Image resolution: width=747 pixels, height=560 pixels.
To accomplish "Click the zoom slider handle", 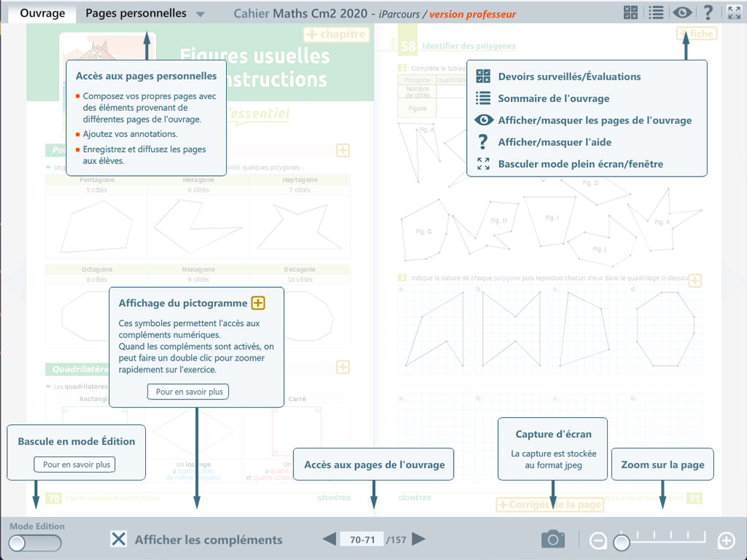I will (x=622, y=542).
